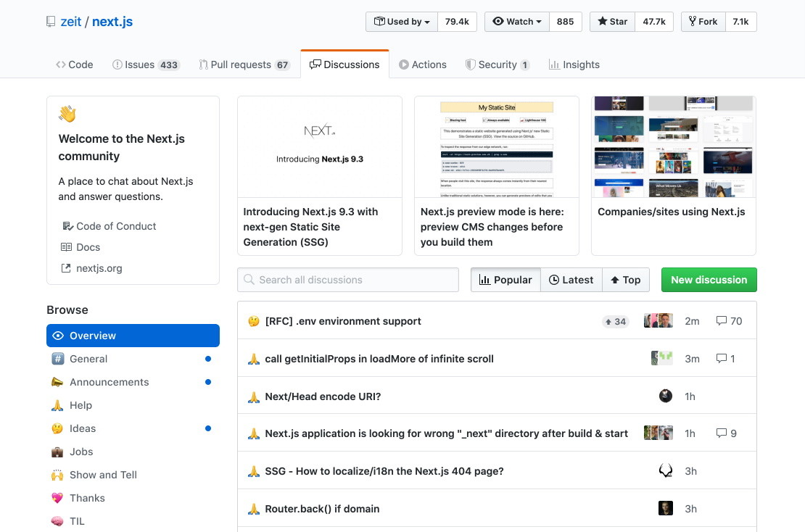This screenshot has height=532, width=805.
Task: Switch sorting to Latest
Action: 571,280
